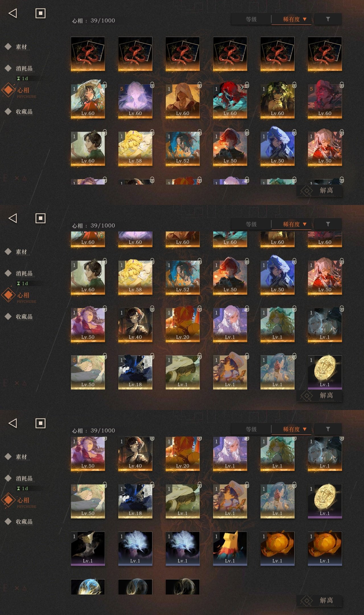The height and width of the screenshot is (615, 364).
Task: Tap the square home icon in the bottommost screenshot
Action: pyautogui.click(x=40, y=423)
